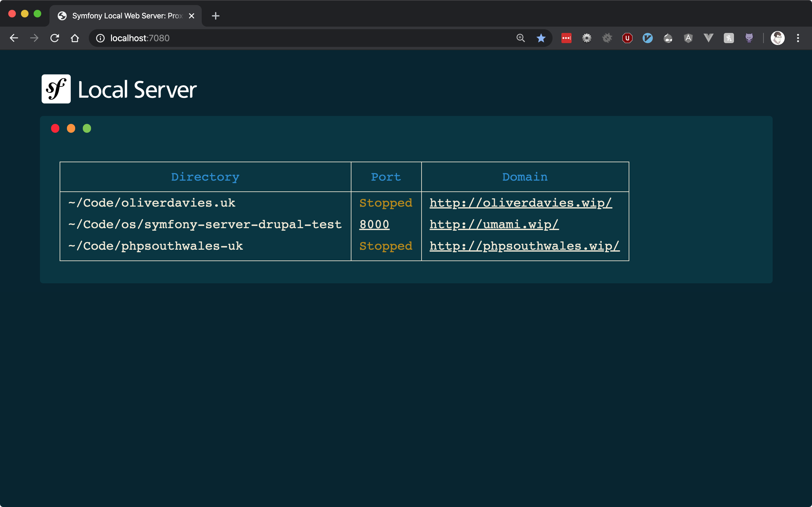Open the Angular DevTools extension
Image resolution: width=812 pixels, height=507 pixels.
[x=688, y=38]
